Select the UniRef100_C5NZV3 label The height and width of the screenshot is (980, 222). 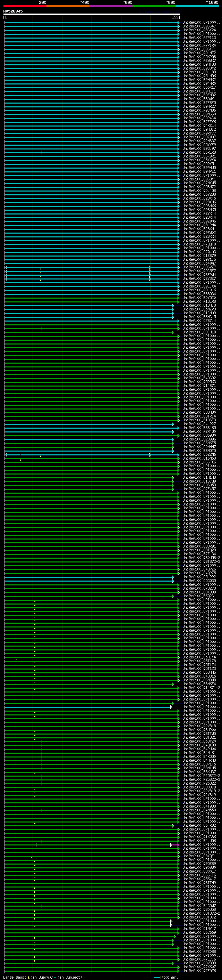point(199,309)
